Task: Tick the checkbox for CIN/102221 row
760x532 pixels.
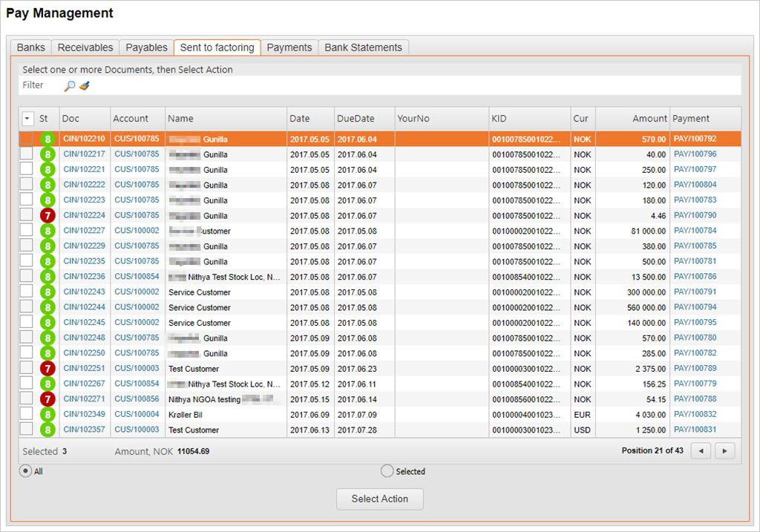Action: coord(26,170)
